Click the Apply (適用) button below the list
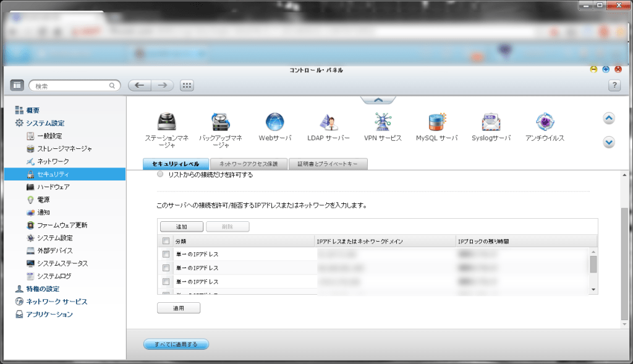This screenshot has width=633, height=364. (x=179, y=308)
